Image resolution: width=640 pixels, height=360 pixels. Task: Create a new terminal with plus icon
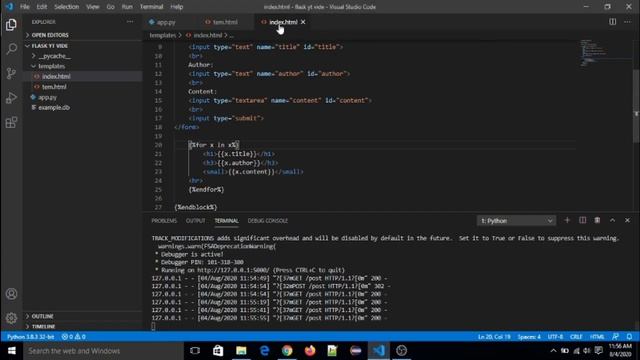pyautogui.click(x=567, y=220)
